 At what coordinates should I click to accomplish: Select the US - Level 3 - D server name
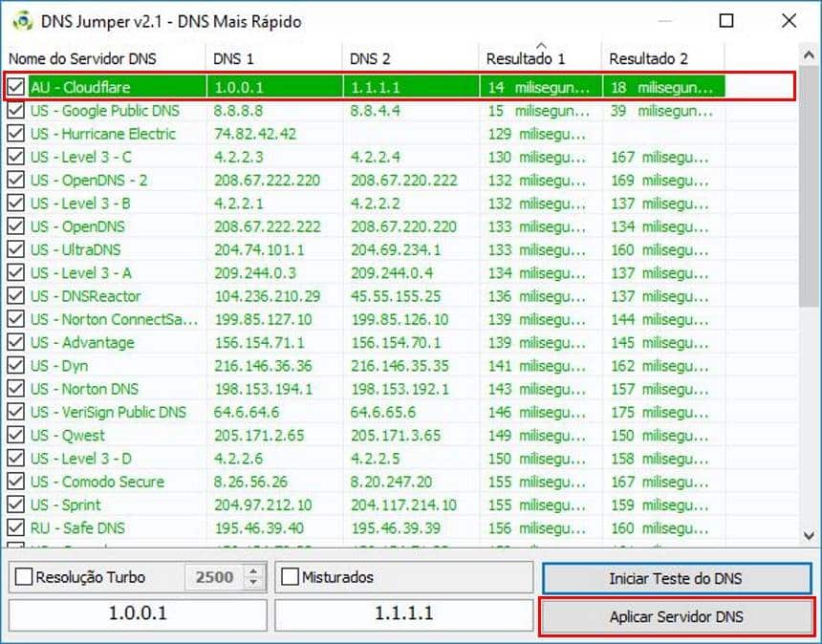(80, 459)
